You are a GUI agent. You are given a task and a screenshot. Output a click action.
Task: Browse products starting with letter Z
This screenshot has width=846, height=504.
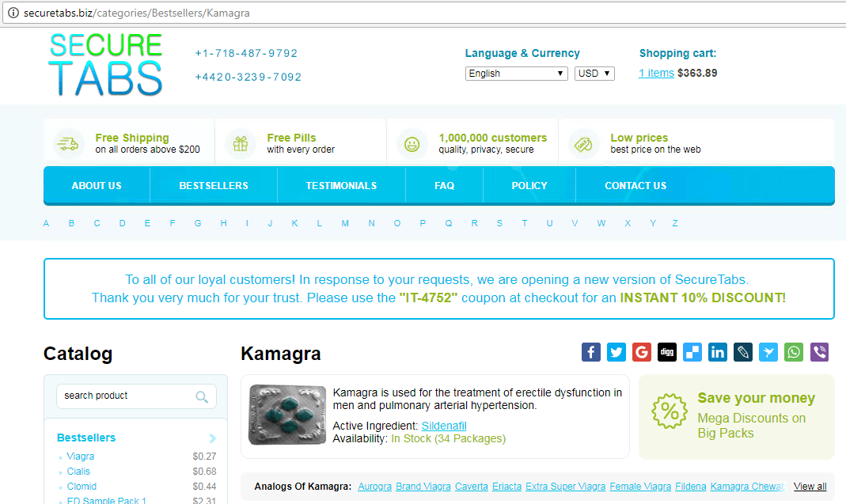pyautogui.click(x=674, y=223)
